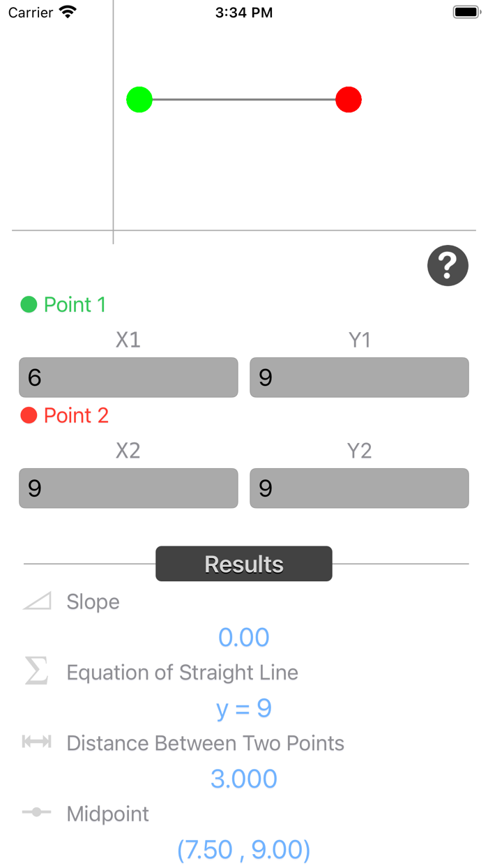This screenshot has width=488, height=868.
Task: Tap the Wi-Fi icon in the status bar
Action: 66,11
